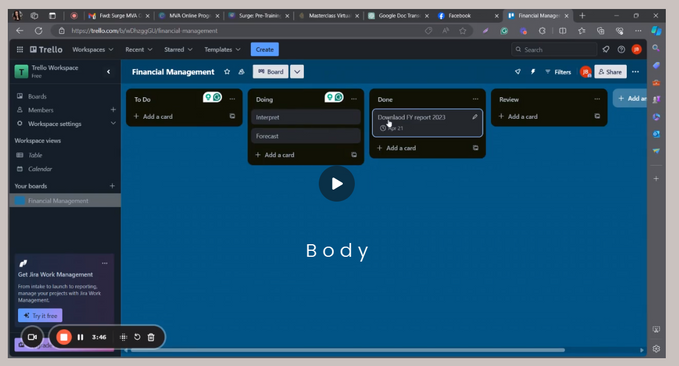679x366 pixels.
Task: Open Boards in the sidebar
Action: (37, 96)
